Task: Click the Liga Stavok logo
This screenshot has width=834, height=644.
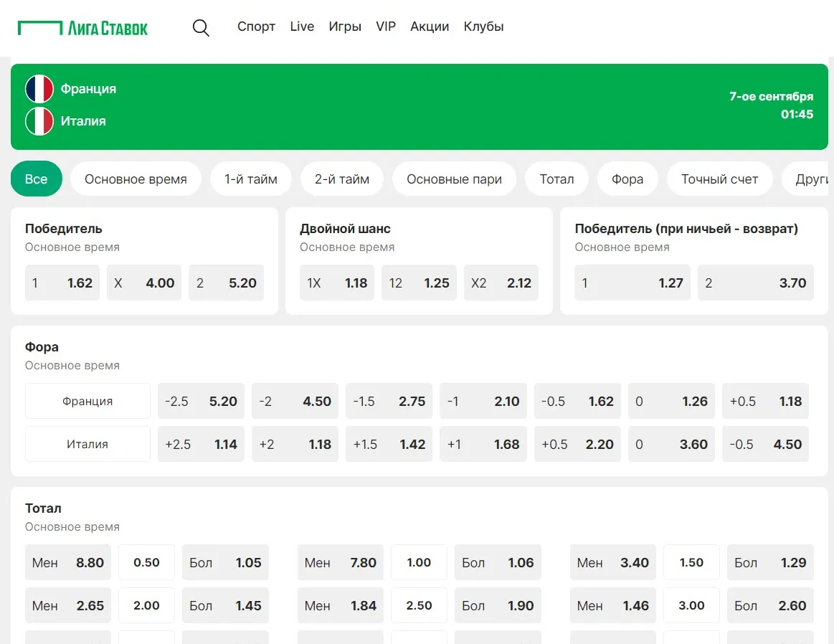Action: point(82,28)
